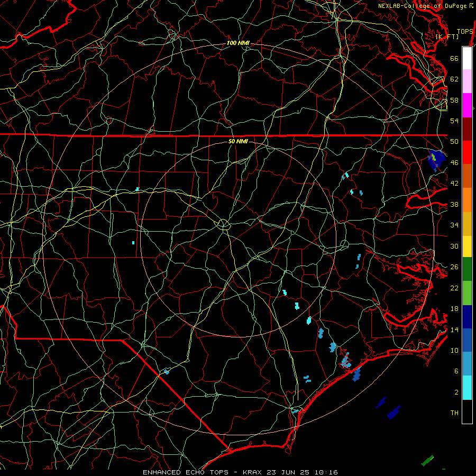Click the '38' legend number
Screen dimensions: 476x476
(454, 205)
